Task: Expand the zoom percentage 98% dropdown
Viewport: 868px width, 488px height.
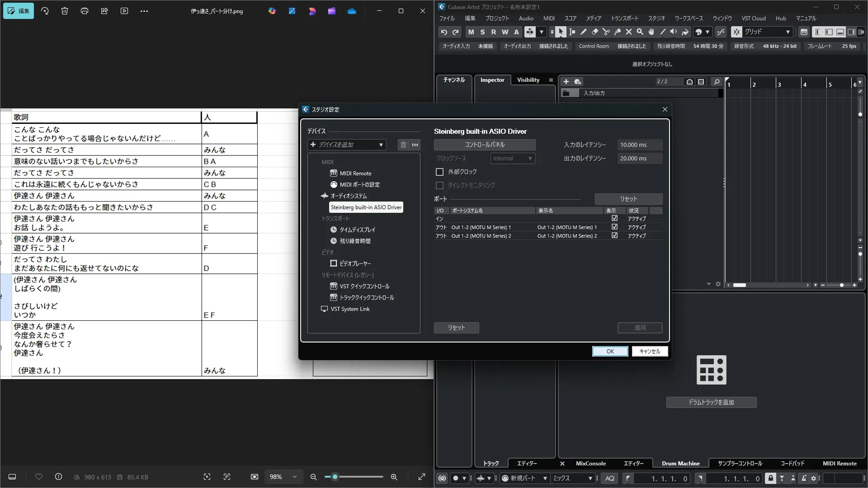Action: pyautogui.click(x=295, y=477)
